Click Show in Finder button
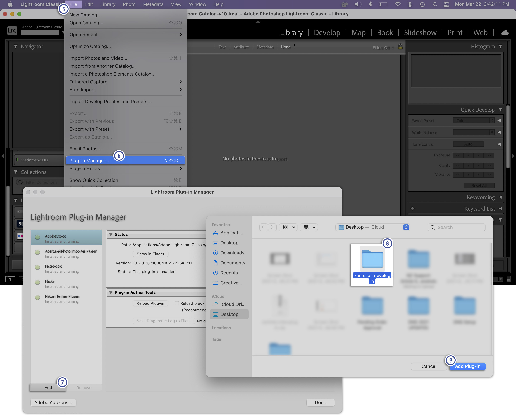The height and width of the screenshot is (420, 516). pos(150,254)
